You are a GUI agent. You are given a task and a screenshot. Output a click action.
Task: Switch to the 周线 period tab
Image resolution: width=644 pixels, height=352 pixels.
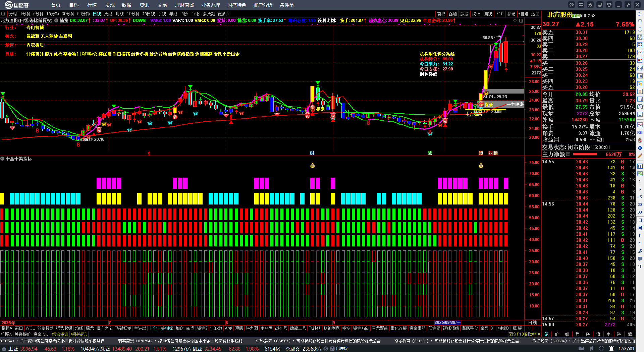coord(108,14)
